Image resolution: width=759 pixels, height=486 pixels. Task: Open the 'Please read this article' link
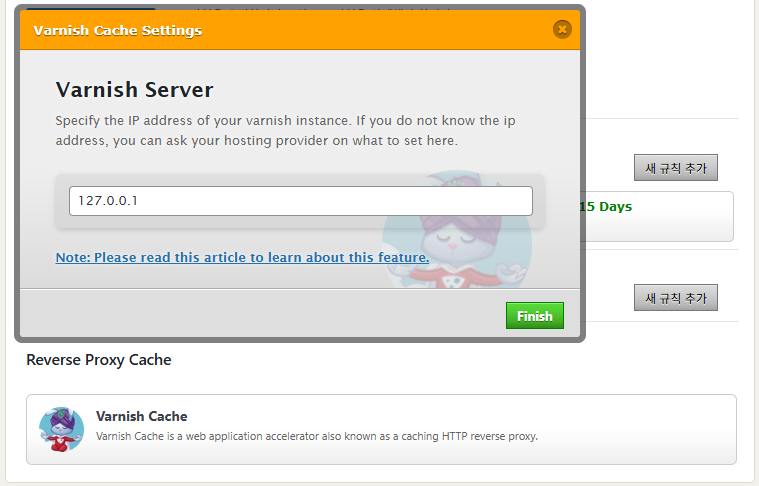242,257
